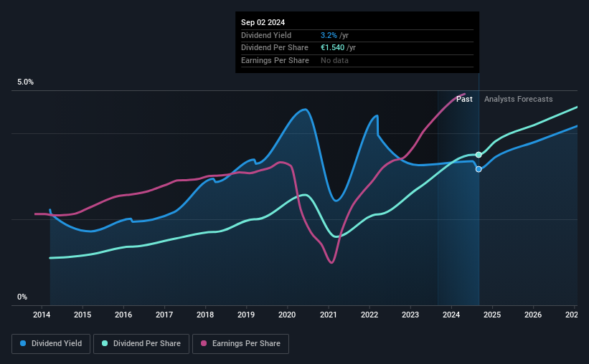Click the 2026 x-axis label
This screenshot has width=589, height=364.
point(533,315)
